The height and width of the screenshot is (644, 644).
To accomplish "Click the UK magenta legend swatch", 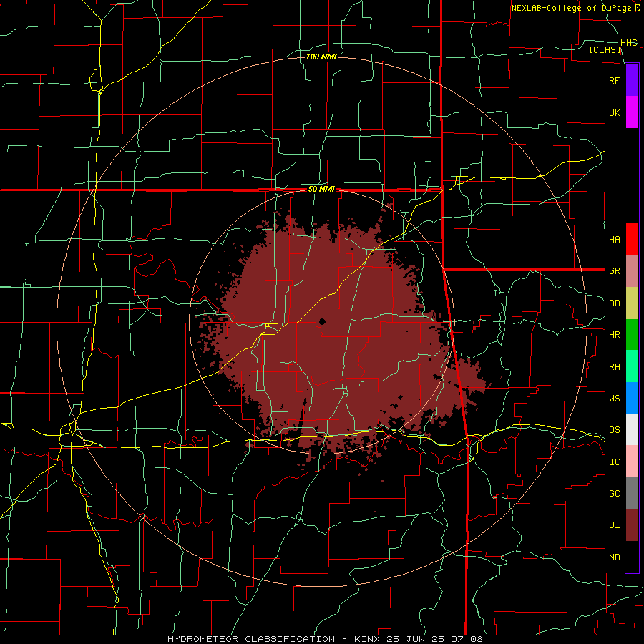I will (x=632, y=112).
